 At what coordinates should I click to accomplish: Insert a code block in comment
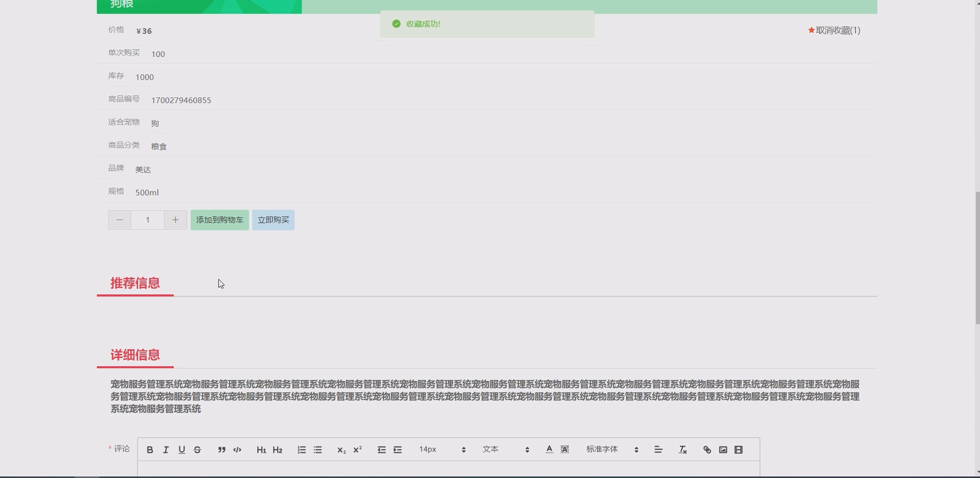click(x=237, y=450)
